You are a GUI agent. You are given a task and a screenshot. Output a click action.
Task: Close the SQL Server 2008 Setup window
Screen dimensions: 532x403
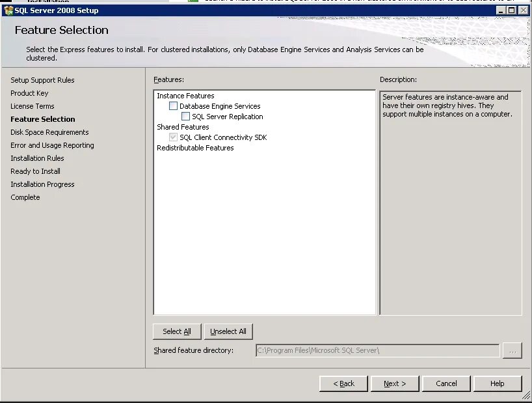coord(524,10)
